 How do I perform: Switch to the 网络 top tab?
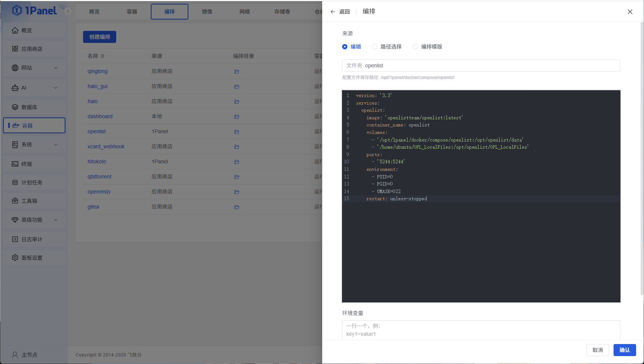(x=245, y=12)
